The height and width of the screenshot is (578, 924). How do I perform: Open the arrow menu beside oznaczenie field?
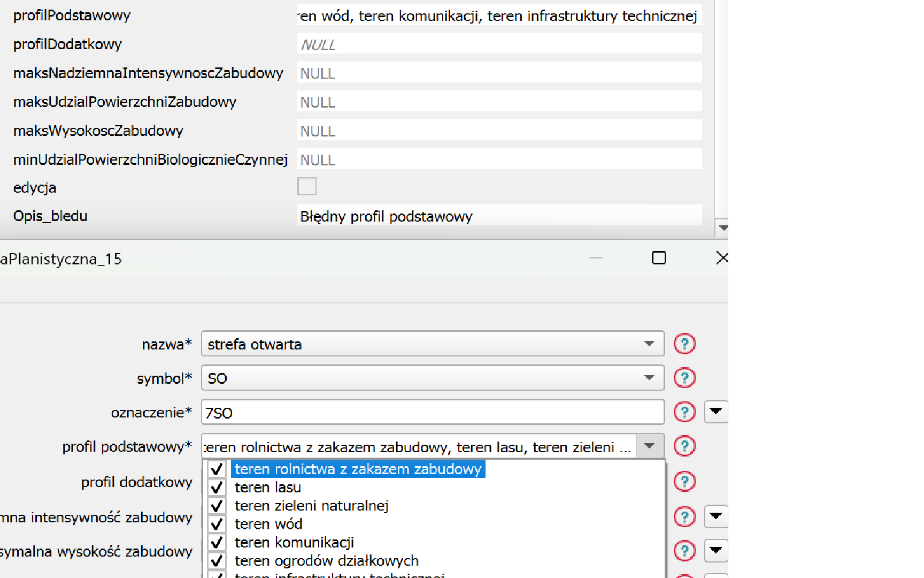click(715, 412)
